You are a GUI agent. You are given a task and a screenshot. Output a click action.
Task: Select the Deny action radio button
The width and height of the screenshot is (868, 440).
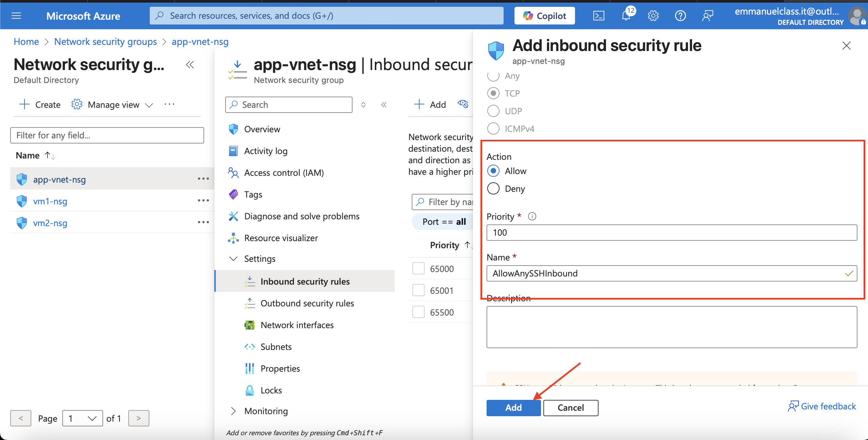pos(493,188)
